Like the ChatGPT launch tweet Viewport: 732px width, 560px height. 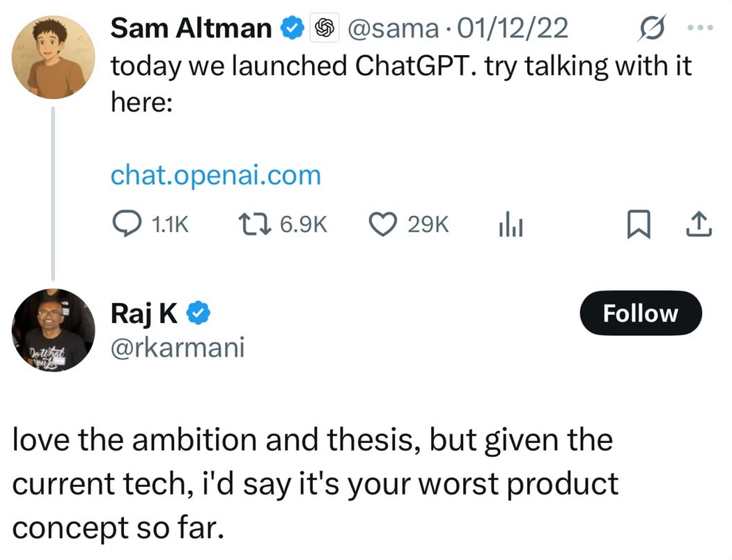coord(381,224)
